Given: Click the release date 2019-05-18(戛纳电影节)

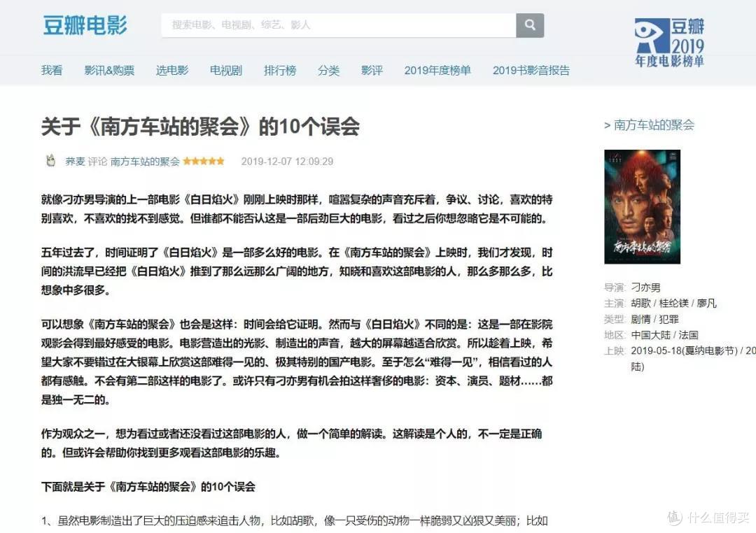Looking at the screenshot, I should (684, 351).
